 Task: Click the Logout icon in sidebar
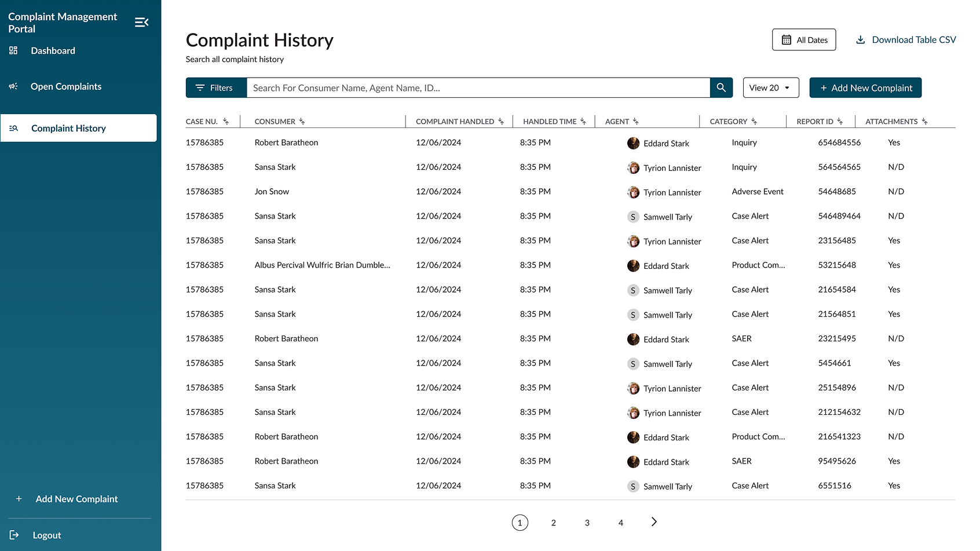click(x=14, y=535)
